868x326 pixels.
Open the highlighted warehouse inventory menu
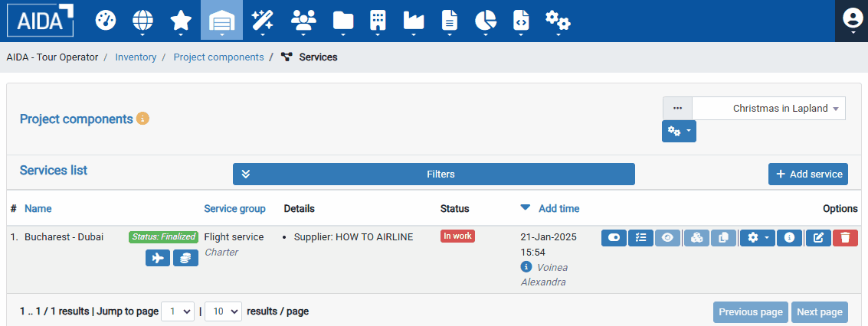221,21
